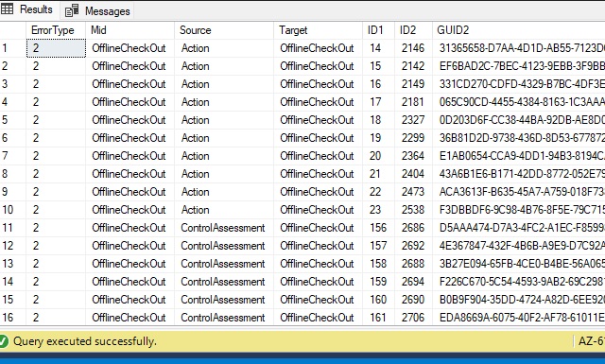This screenshot has width=605, height=364.
Task: Select the ID1 column header
Action: (x=378, y=30)
